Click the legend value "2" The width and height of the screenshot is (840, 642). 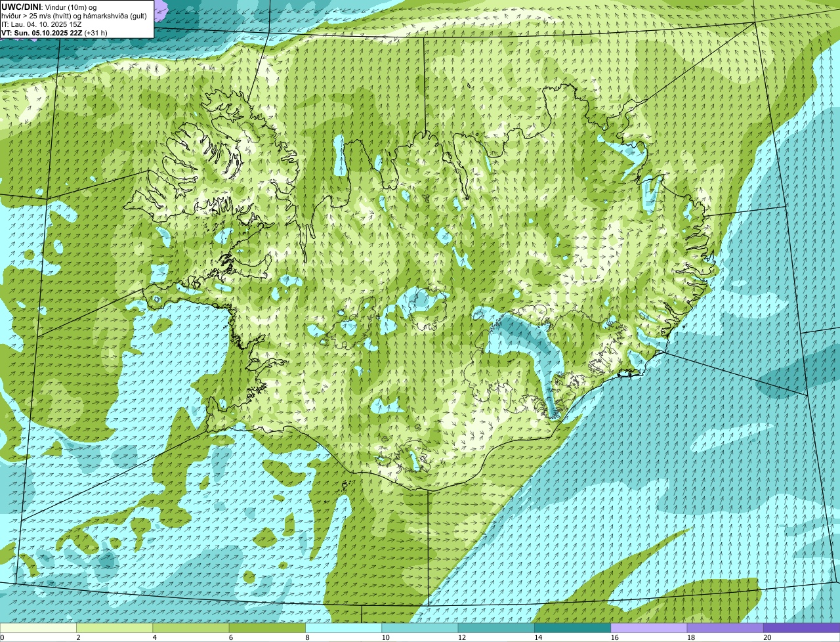click(78, 637)
